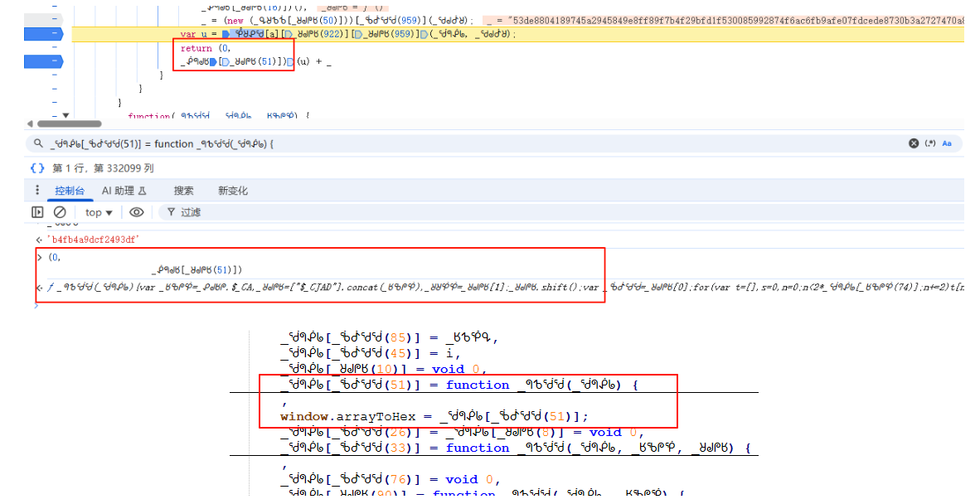Switch to the 新变化 tab
The width and height of the screenshot is (980, 504).
click(x=232, y=191)
